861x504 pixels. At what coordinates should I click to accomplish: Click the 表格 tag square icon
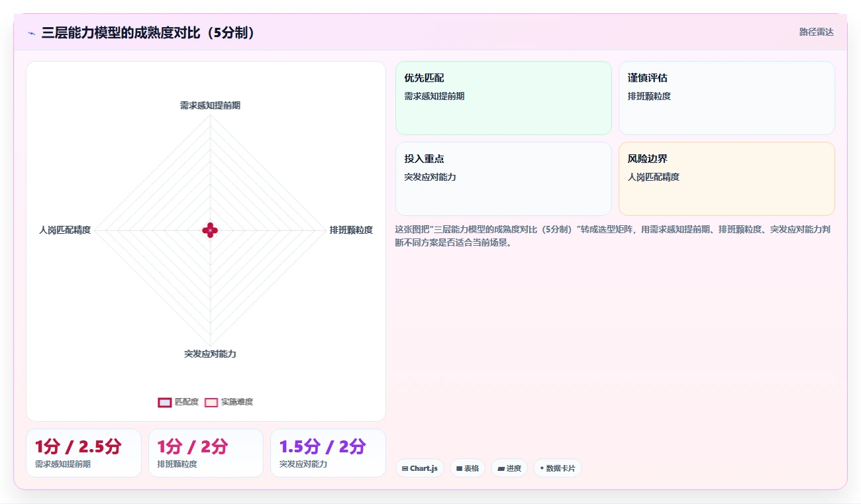(x=459, y=468)
